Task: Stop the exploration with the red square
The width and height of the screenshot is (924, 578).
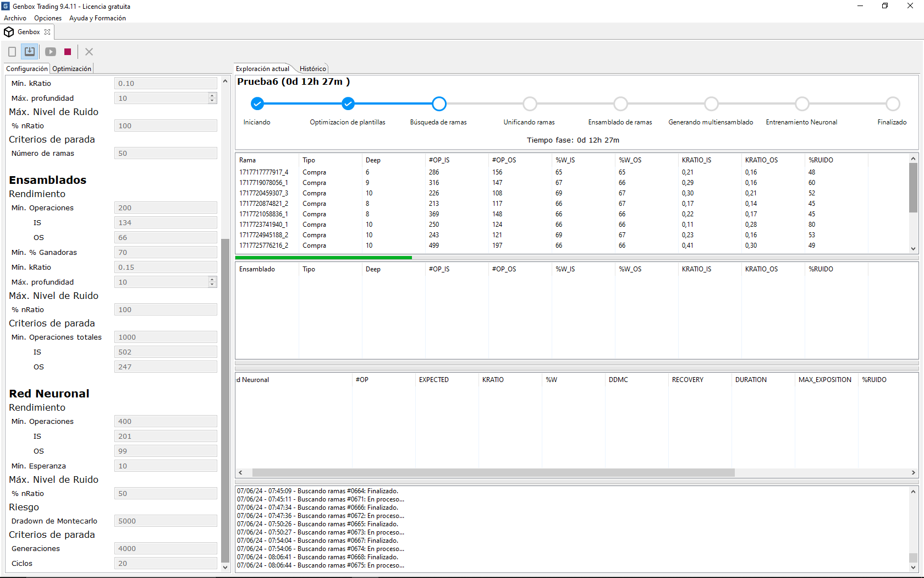Action: (68, 52)
